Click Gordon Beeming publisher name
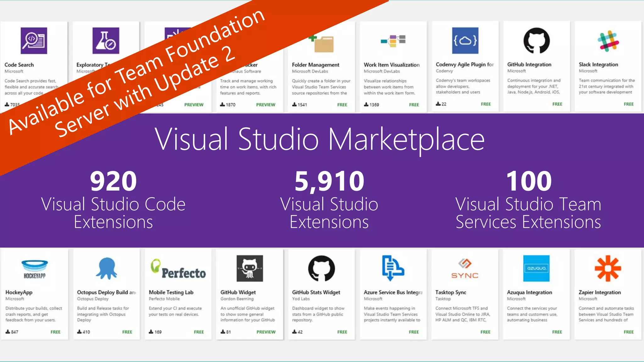The width and height of the screenshot is (644, 362). (237, 299)
